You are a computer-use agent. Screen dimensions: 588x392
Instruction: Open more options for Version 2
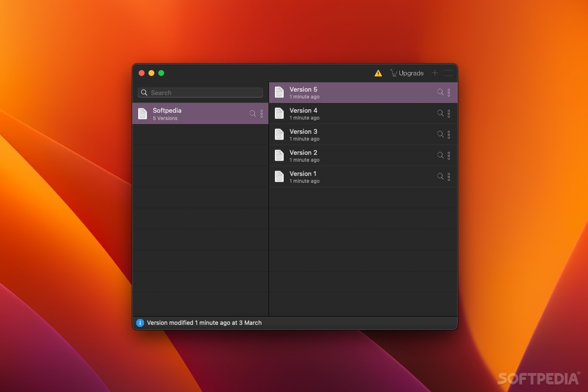pos(449,155)
